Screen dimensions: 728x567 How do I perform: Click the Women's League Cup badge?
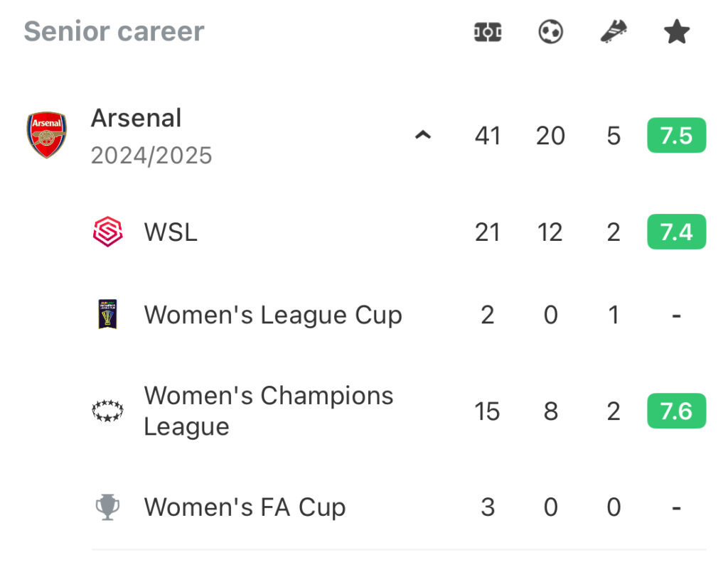(108, 314)
